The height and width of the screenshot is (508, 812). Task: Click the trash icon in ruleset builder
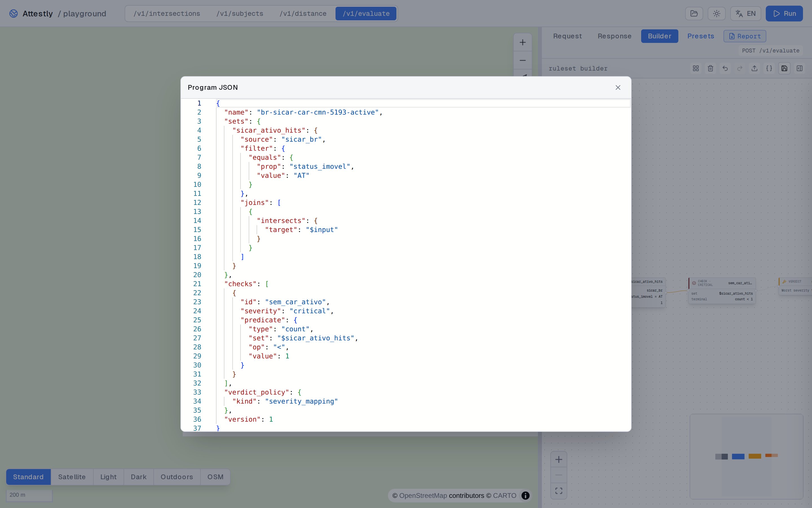(710, 68)
